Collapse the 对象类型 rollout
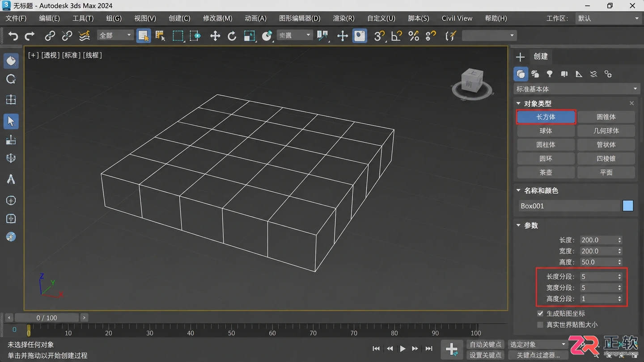This screenshot has width=644, height=362. [519, 103]
